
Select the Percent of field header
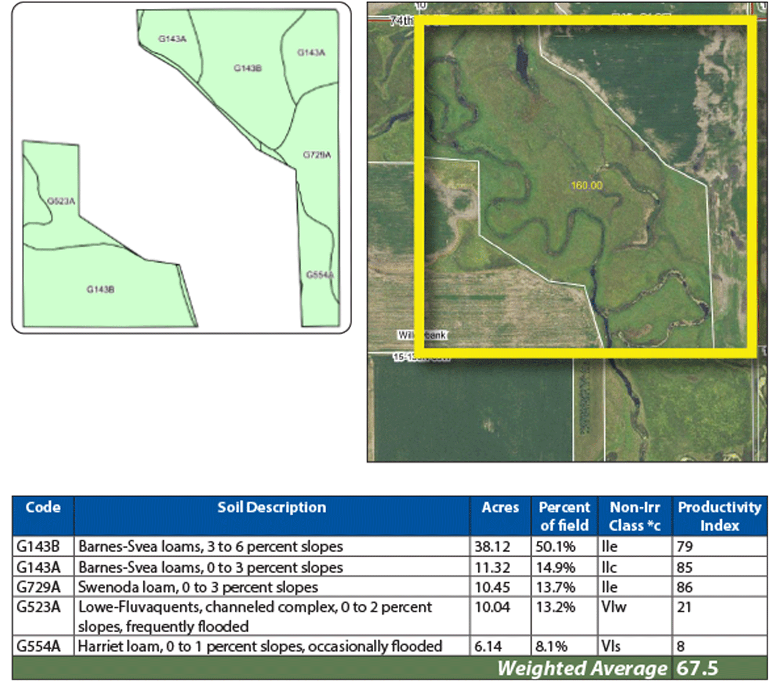(564, 516)
